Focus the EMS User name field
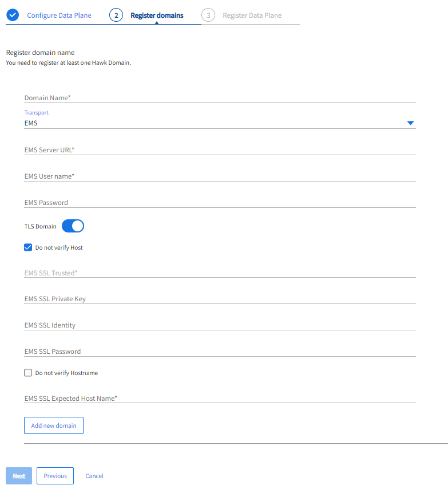The image size is (448, 489). coord(220,176)
